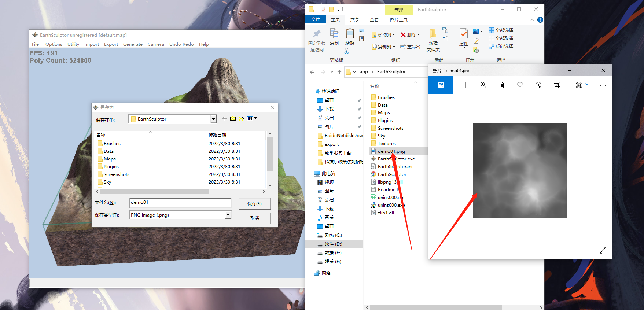Open the recent locations dropdown in Explorer
The image size is (644, 310).
(332, 72)
